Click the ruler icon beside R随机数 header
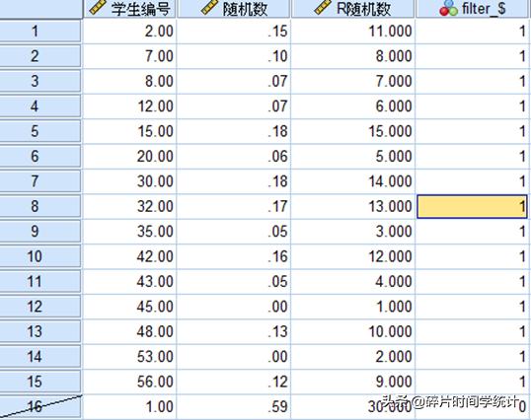 pyautogui.click(x=323, y=7)
